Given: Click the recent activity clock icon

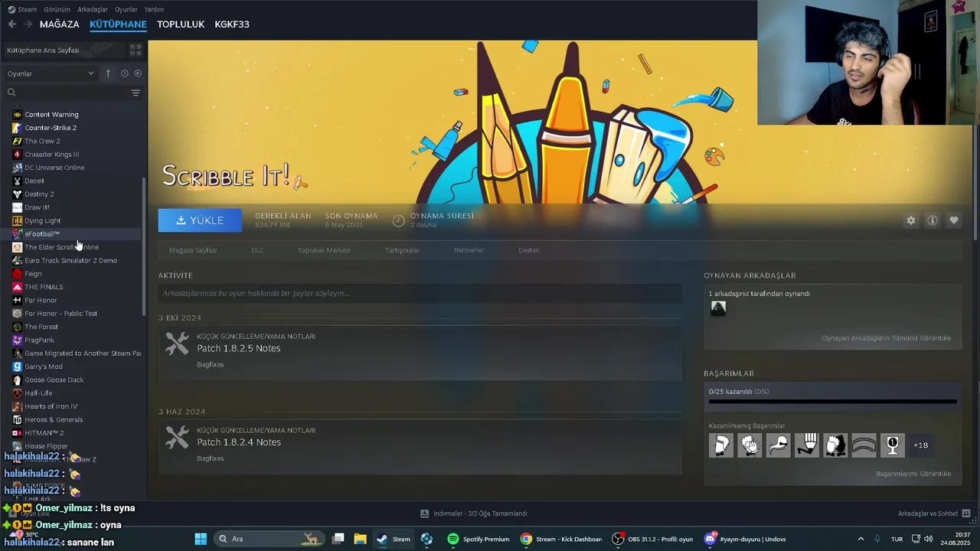Looking at the screenshot, I should pos(124,73).
